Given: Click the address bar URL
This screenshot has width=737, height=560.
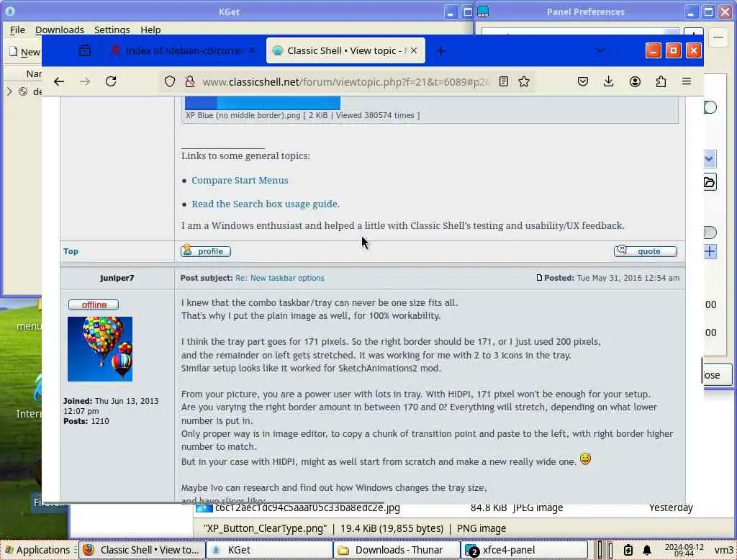Looking at the screenshot, I should coord(346,82).
